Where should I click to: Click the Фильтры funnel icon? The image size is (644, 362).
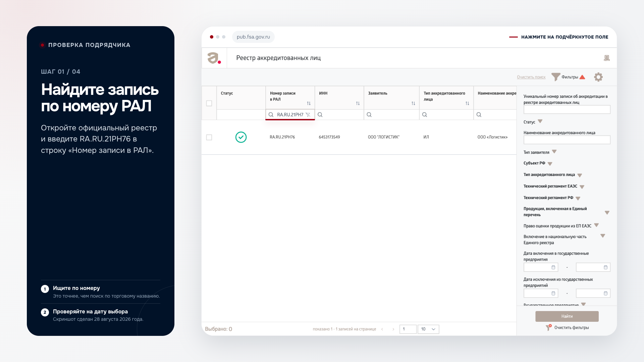click(555, 77)
